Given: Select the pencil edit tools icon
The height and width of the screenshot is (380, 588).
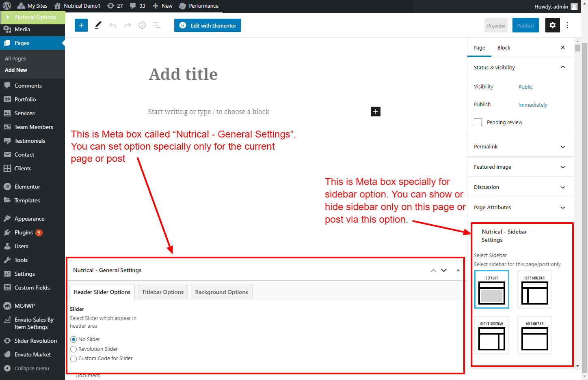Looking at the screenshot, I should (98, 25).
